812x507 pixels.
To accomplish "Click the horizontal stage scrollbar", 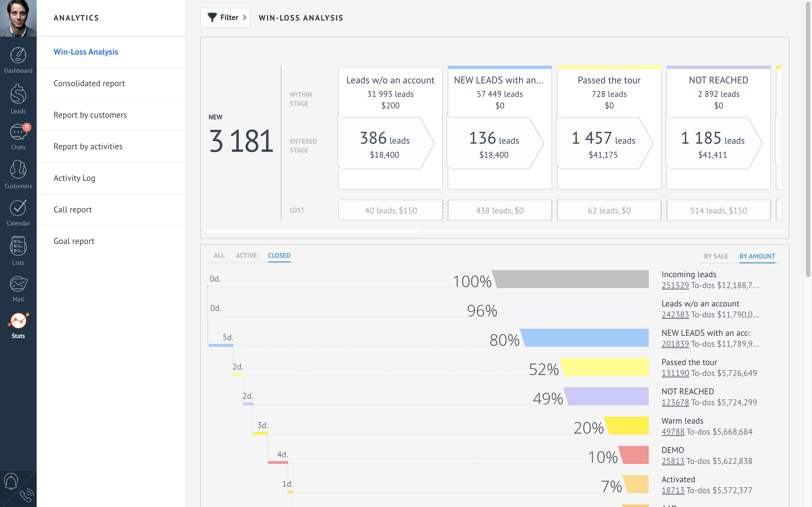I will click(312, 231).
